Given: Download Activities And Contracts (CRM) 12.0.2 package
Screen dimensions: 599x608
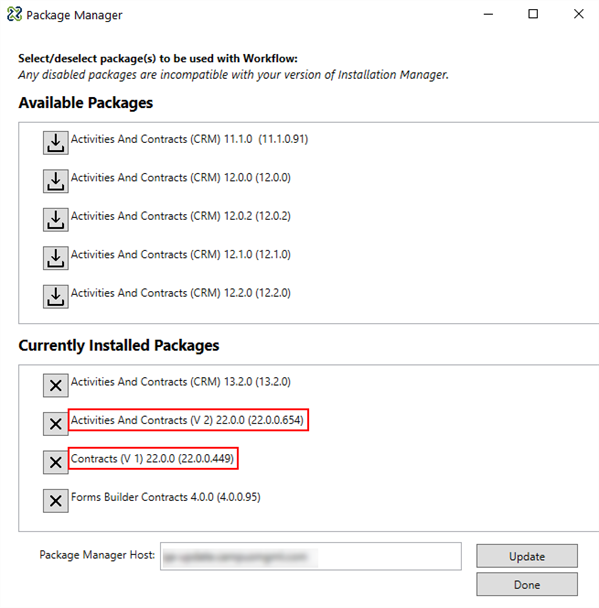Looking at the screenshot, I should pos(55,219).
